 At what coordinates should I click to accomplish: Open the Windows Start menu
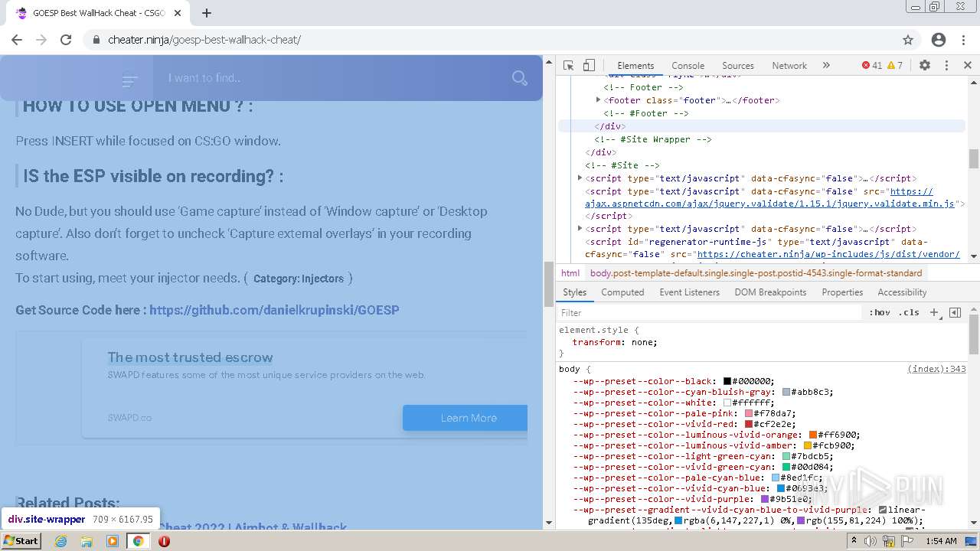point(21,541)
